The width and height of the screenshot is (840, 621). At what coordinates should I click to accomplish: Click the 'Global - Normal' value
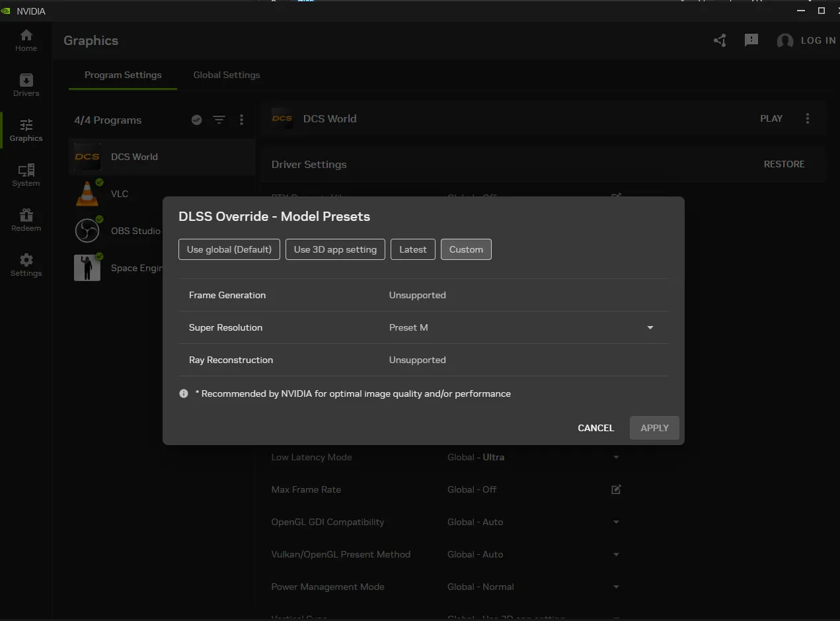[x=480, y=587]
